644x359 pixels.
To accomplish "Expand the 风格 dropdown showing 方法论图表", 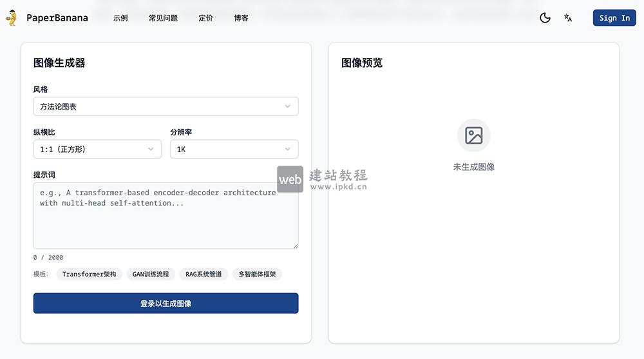I will click(166, 106).
